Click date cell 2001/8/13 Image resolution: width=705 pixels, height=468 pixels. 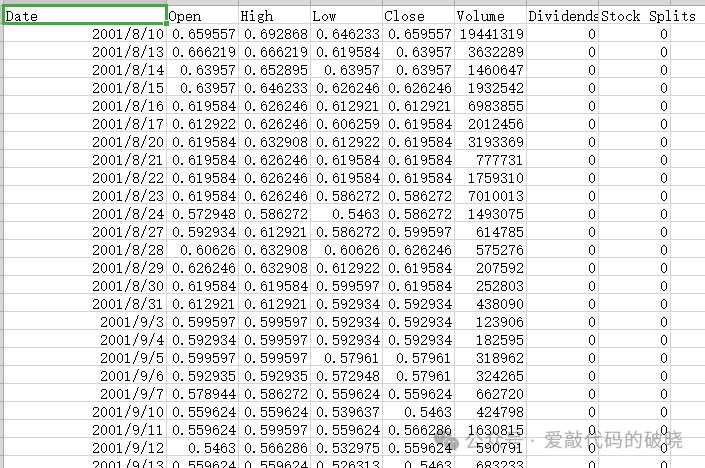click(85, 52)
